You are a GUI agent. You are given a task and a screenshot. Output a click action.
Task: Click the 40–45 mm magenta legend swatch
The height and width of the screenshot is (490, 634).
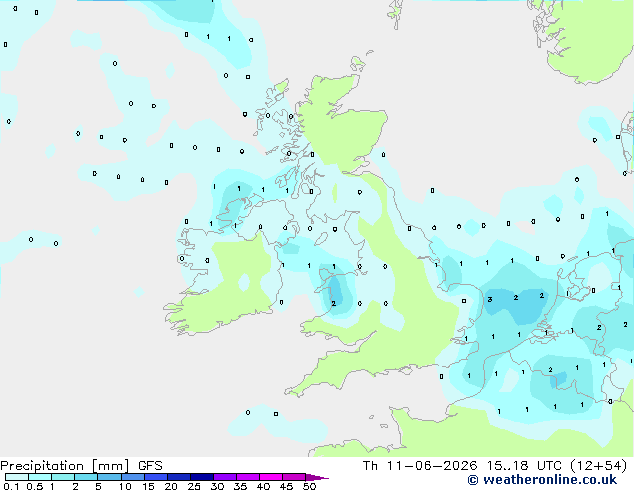[271, 477]
